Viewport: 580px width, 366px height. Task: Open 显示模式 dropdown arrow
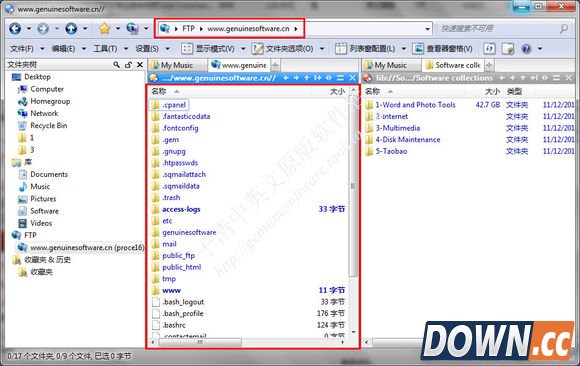point(243,49)
